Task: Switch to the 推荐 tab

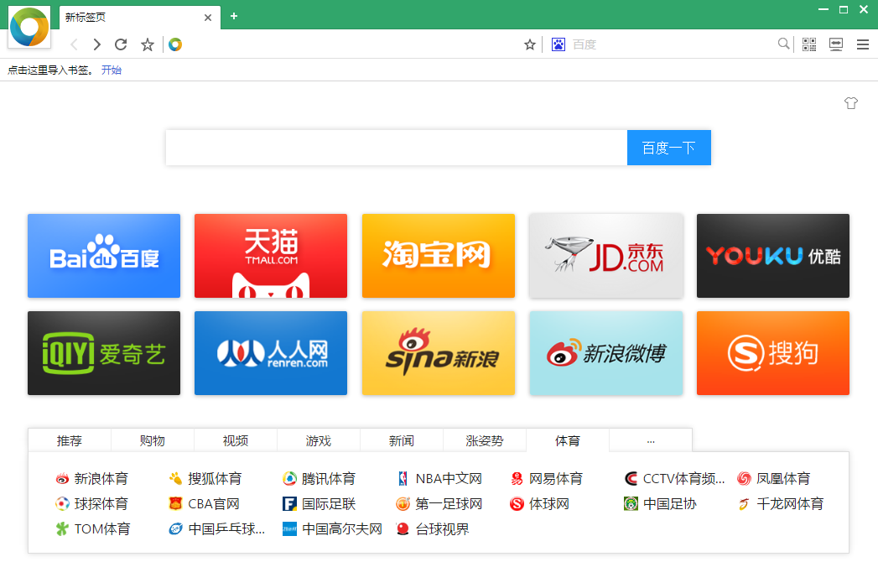Action: [x=70, y=440]
